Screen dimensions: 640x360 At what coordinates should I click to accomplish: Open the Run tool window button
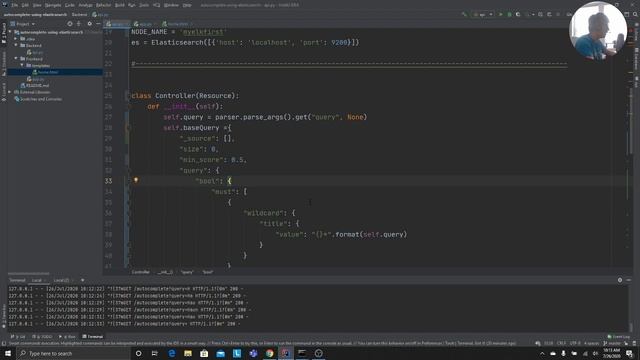67,337
